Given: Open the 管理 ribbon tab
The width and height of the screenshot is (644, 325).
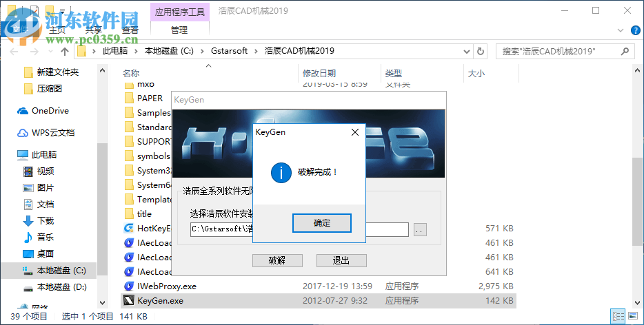Looking at the screenshot, I should coord(179,30).
